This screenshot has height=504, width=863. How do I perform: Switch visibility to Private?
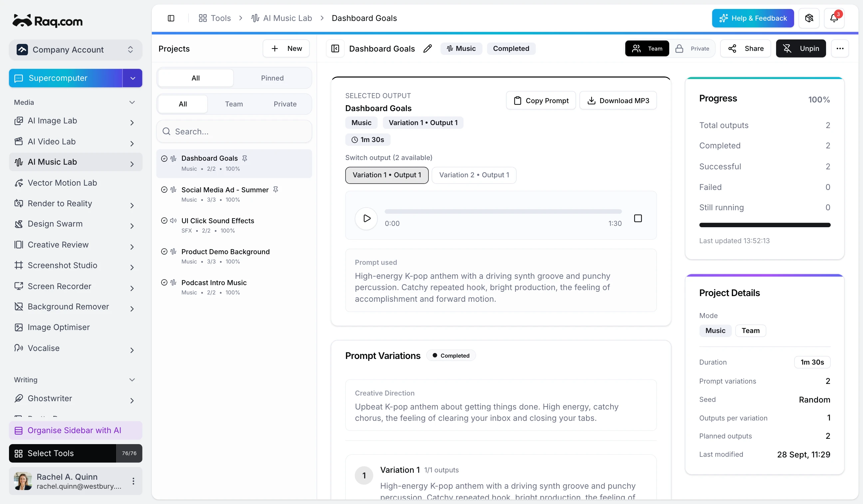point(692,49)
